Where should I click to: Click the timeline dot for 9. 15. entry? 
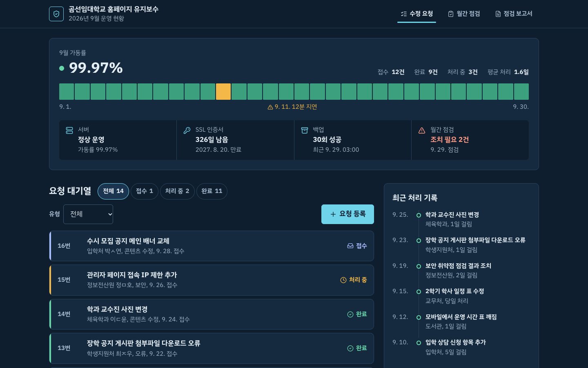point(419,292)
